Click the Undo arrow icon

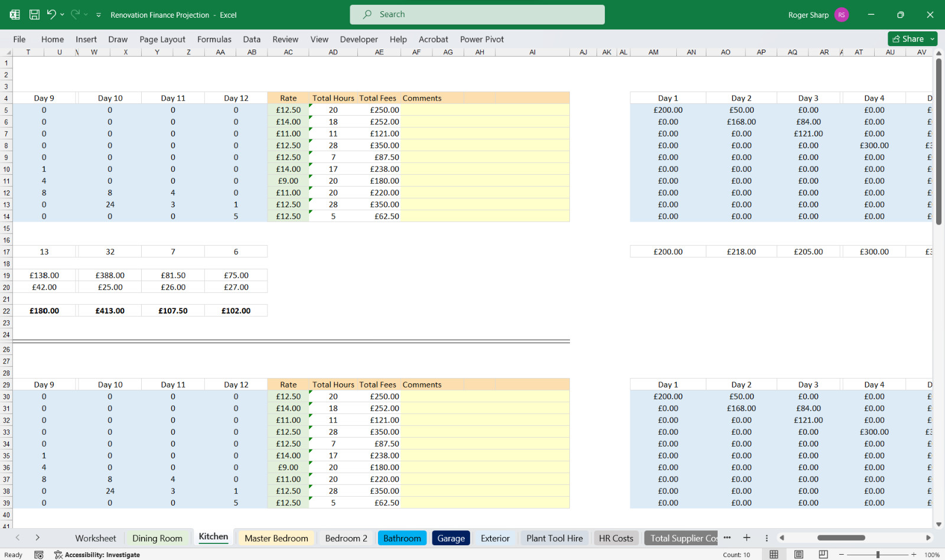click(x=51, y=15)
